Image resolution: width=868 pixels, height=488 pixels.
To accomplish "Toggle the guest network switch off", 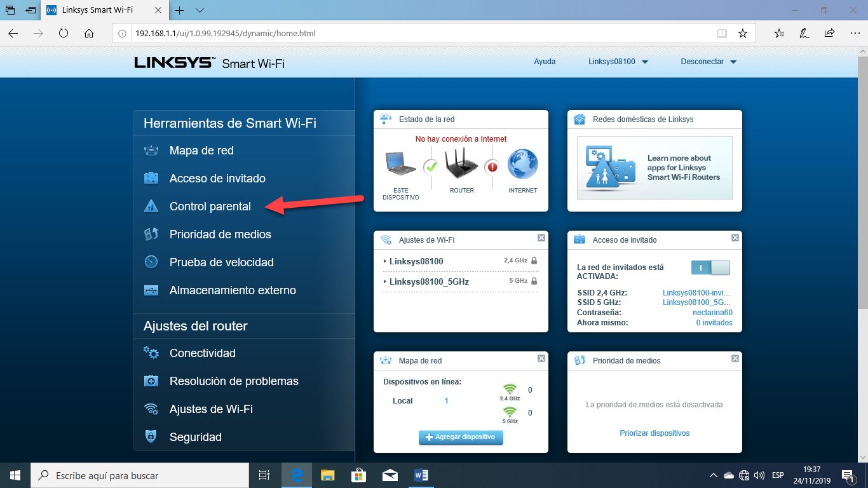I will (x=710, y=268).
